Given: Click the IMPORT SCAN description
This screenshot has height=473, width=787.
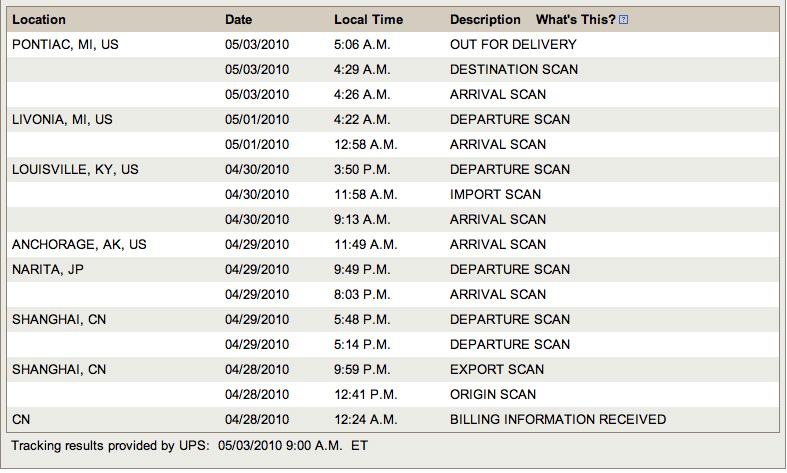Looking at the screenshot, I should click(x=495, y=194).
